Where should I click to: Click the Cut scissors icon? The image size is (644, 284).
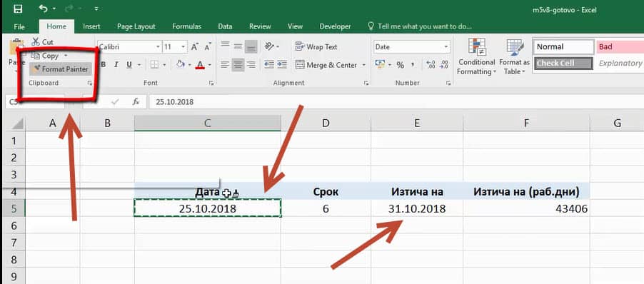(36, 42)
